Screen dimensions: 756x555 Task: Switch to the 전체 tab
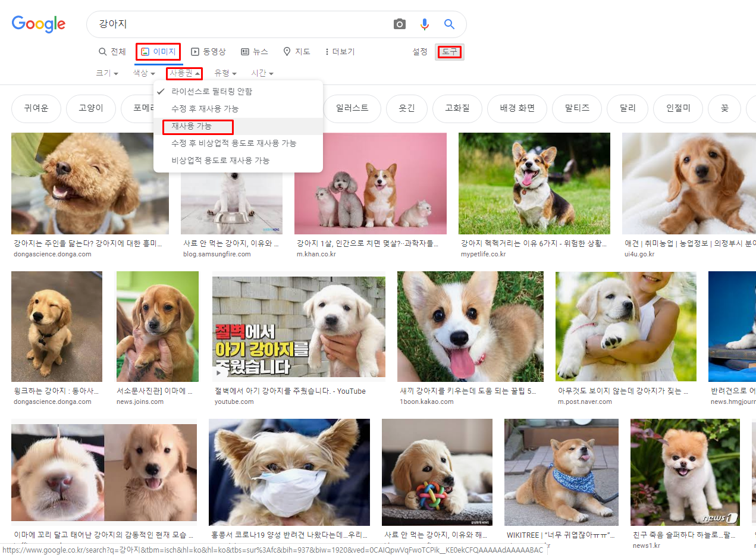pyautogui.click(x=112, y=52)
